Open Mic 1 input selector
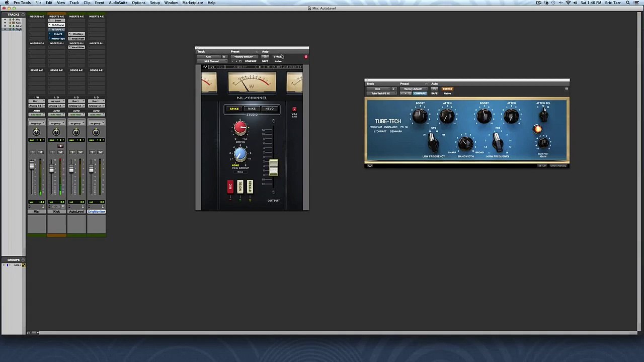 [37, 101]
